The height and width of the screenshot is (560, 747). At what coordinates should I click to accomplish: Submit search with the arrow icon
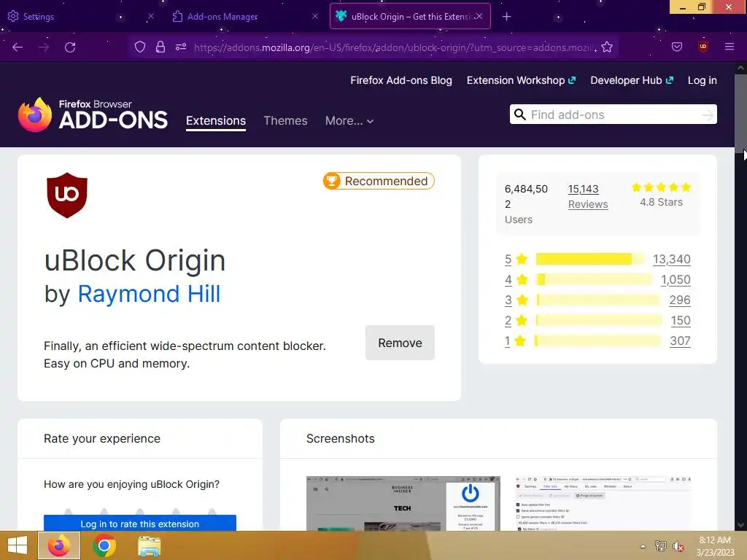point(708,114)
